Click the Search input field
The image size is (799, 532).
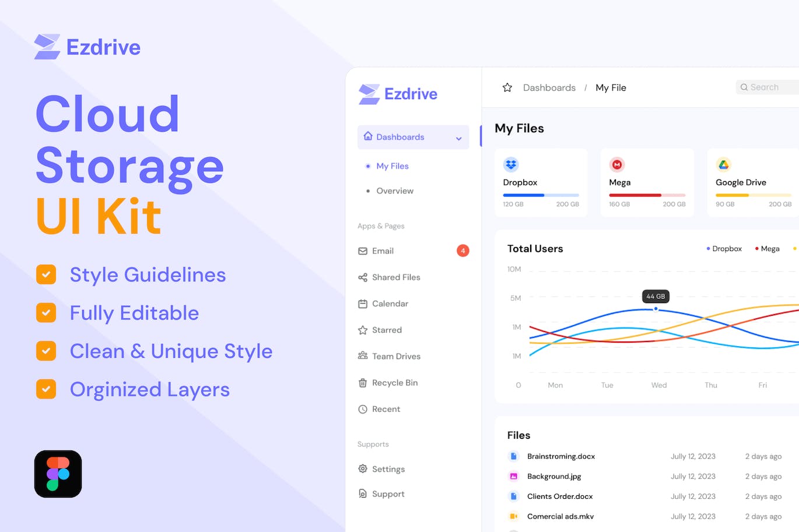coord(768,87)
